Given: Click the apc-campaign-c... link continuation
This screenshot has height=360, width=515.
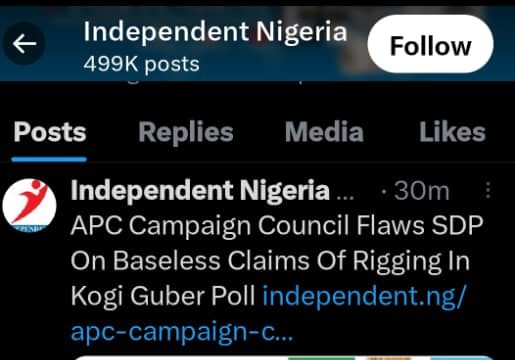Looking at the screenshot, I should pos(182,331).
